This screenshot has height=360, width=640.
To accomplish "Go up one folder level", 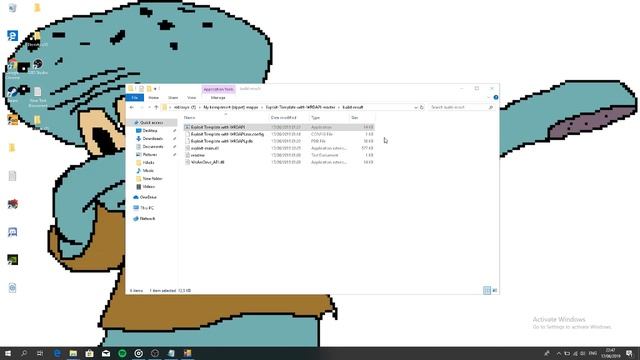I will click(x=156, y=107).
